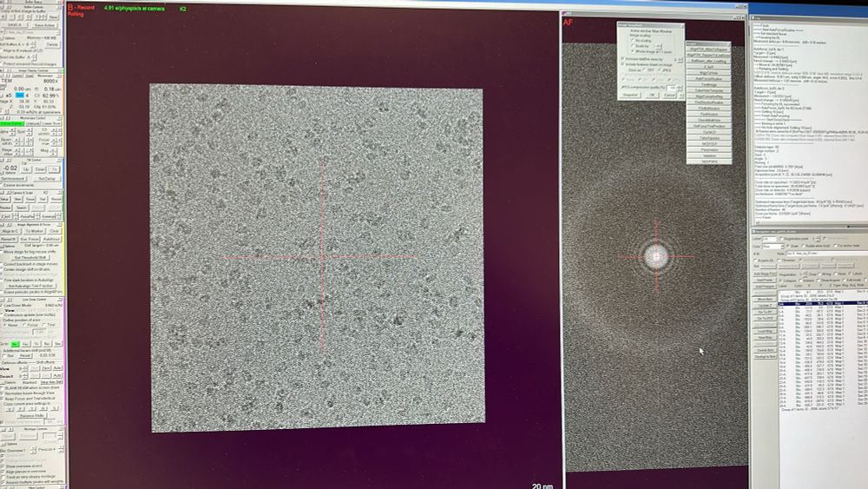Click the green View go-to area button
The width and height of the screenshot is (868, 489).
15,344
